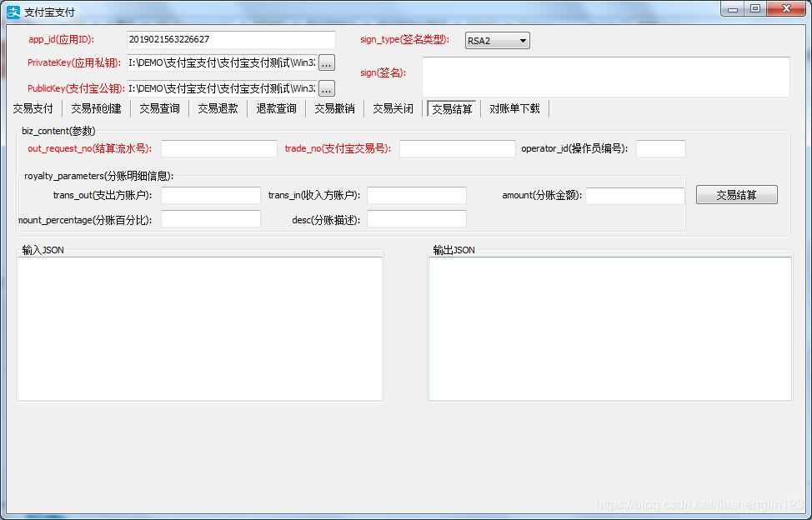Click the Alipay app icon in title bar

(13, 12)
